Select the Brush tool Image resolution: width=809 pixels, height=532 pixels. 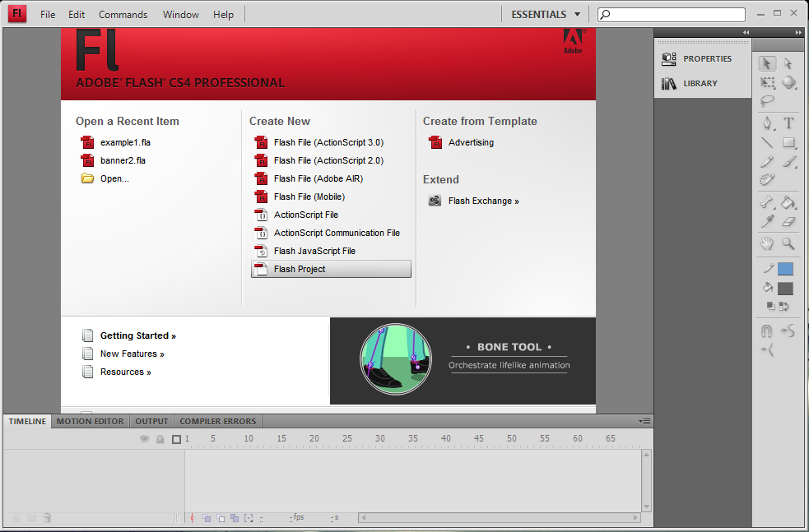(x=788, y=161)
